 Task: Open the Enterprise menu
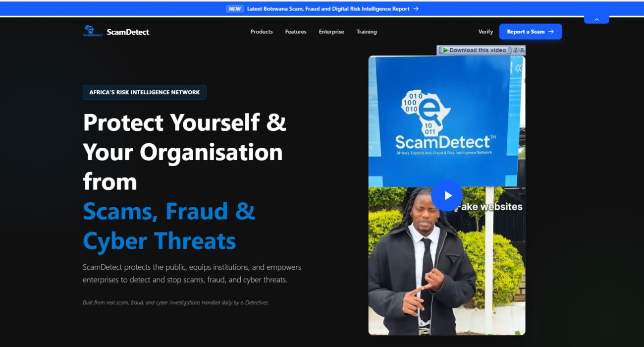coord(331,32)
